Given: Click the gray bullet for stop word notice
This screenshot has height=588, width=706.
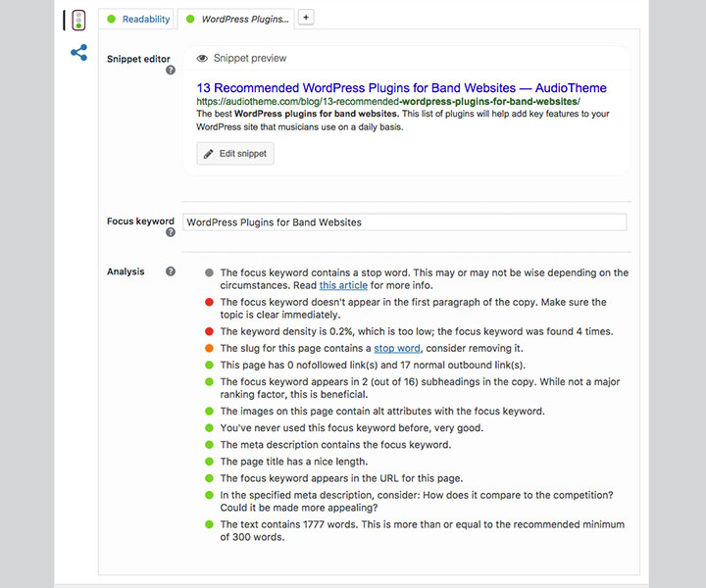Looking at the screenshot, I should click(x=209, y=273).
